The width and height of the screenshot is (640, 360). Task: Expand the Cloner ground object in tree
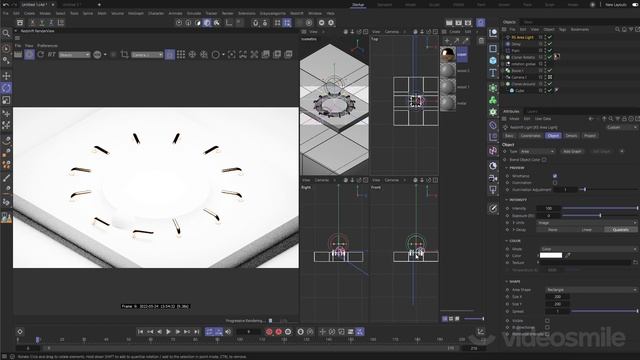tap(503, 84)
